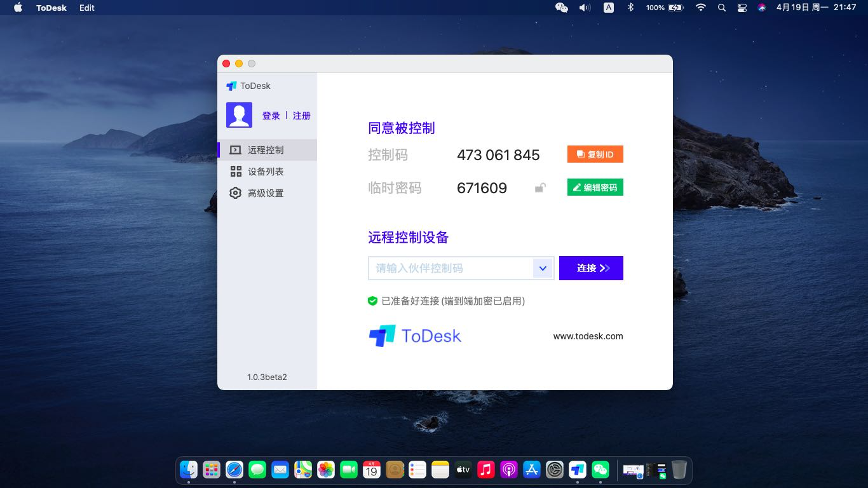The height and width of the screenshot is (488, 868).
Task: Click the version text 1.0.3beta2
Action: pos(267,377)
